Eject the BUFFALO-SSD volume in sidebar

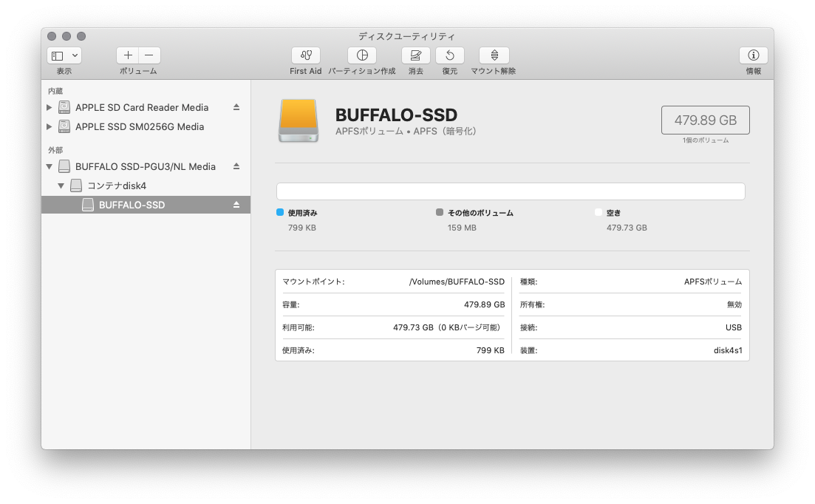click(x=236, y=205)
